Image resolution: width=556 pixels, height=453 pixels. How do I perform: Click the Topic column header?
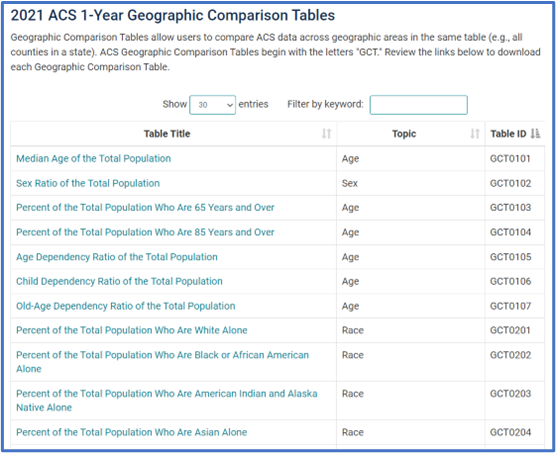tap(411, 134)
